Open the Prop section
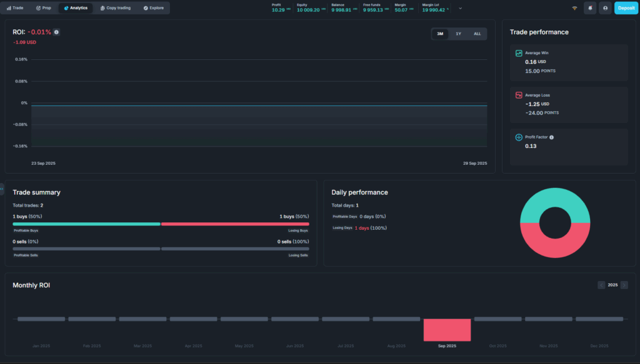Image resolution: width=640 pixels, height=364 pixels. click(x=44, y=8)
